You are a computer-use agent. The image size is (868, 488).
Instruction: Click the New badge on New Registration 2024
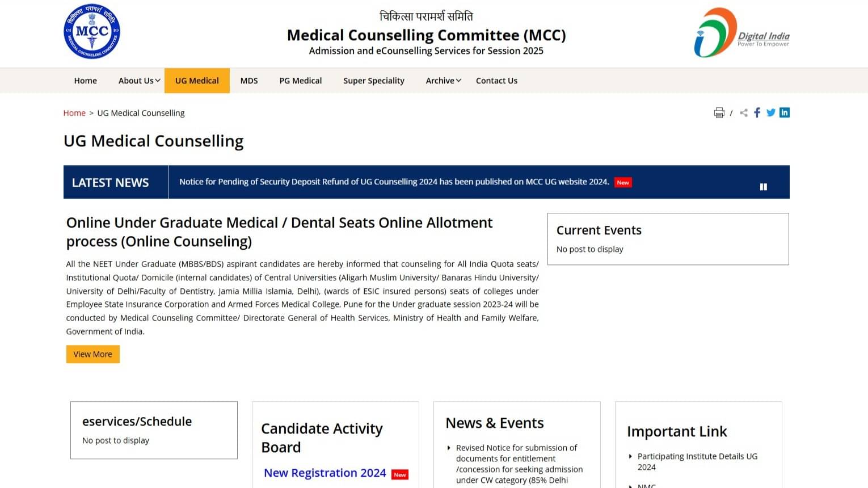click(400, 474)
